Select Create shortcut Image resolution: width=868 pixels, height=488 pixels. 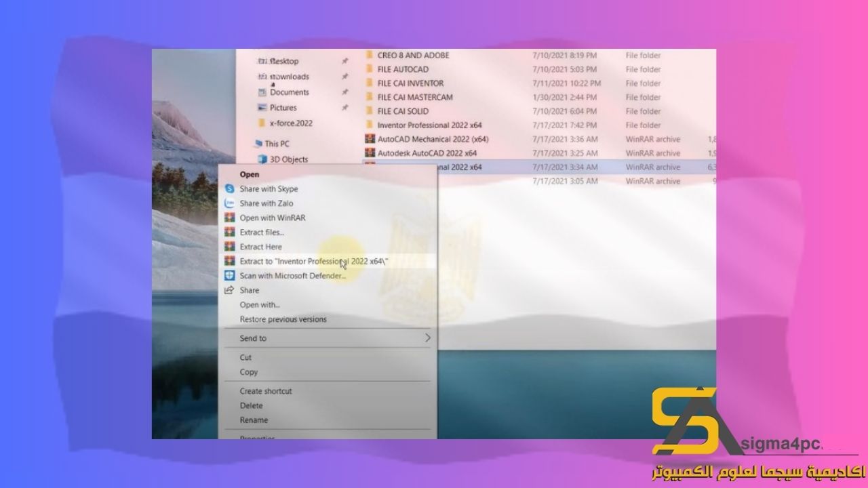click(266, 391)
